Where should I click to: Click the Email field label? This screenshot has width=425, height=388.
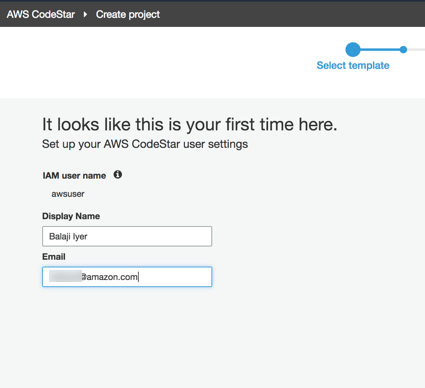(x=54, y=257)
